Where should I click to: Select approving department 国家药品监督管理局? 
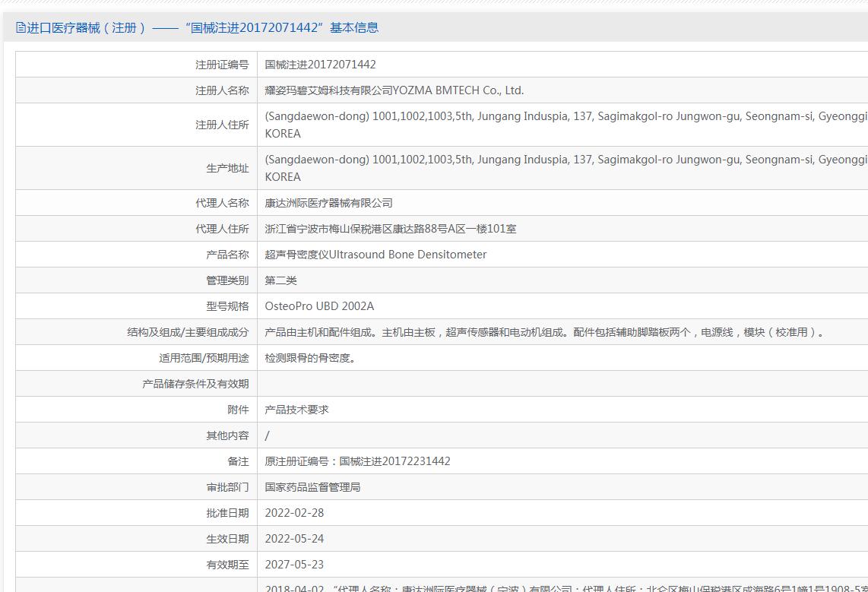point(312,487)
